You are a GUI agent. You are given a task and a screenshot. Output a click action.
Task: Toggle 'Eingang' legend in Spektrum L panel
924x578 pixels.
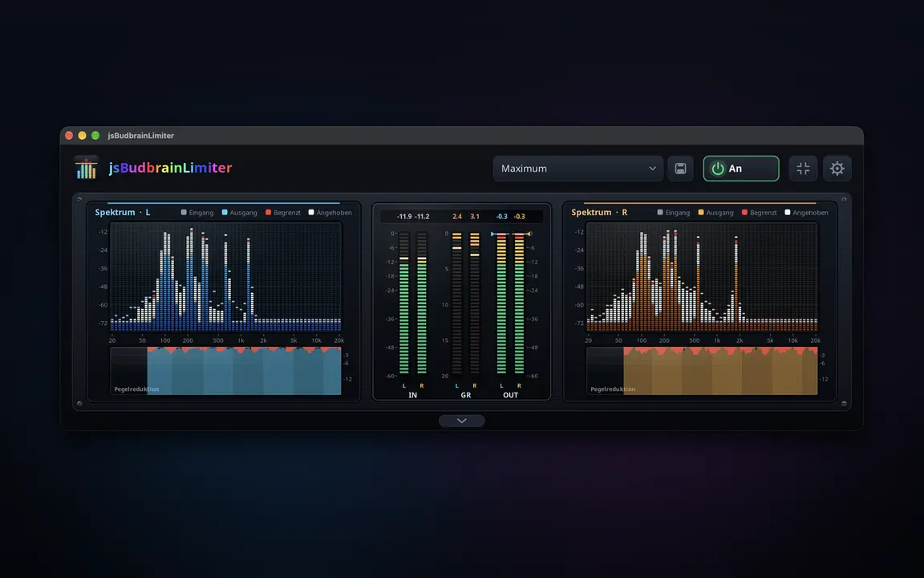[x=197, y=212]
